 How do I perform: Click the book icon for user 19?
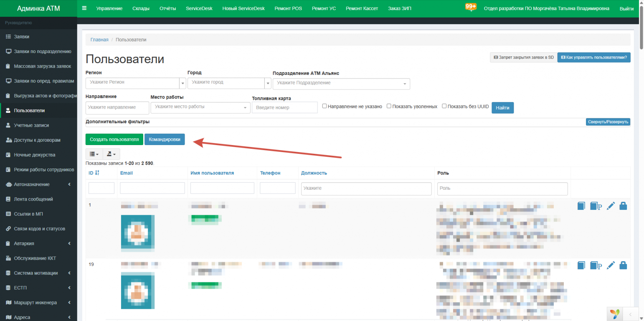[x=581, y=265]
